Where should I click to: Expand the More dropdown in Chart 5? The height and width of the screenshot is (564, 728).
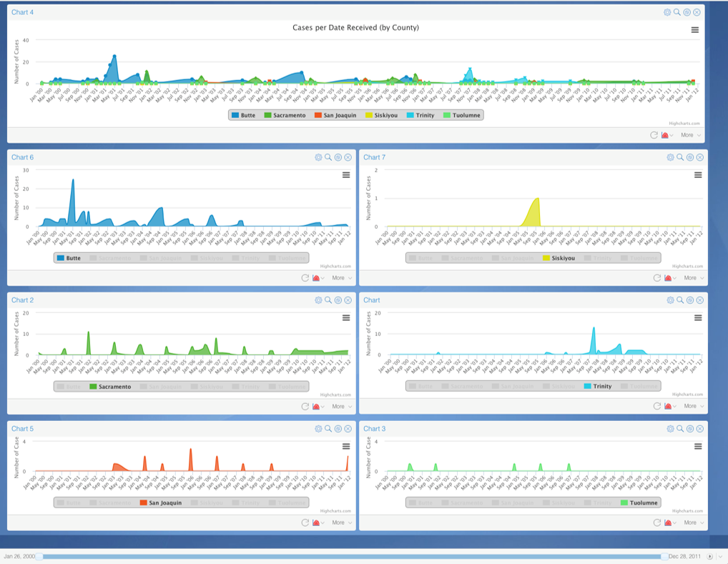tap(342, 523)
